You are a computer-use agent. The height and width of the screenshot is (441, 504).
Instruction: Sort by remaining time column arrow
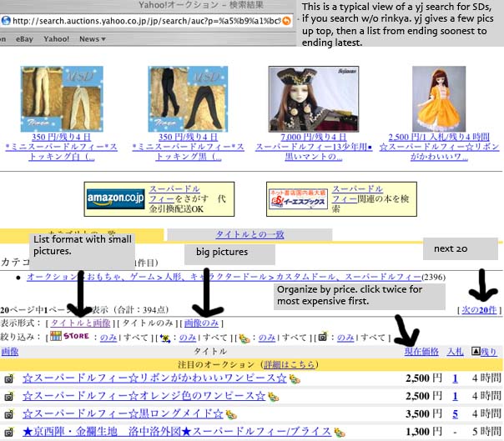point(476,353)
